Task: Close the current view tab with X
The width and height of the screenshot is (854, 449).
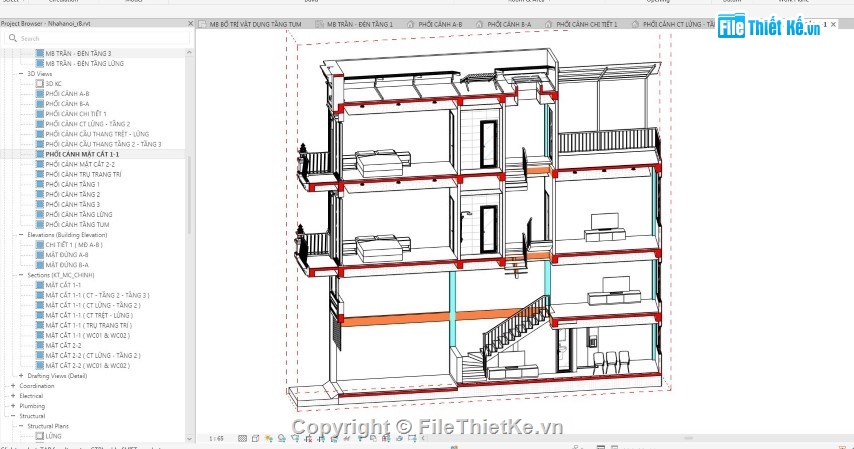Action: pos(833,24)
